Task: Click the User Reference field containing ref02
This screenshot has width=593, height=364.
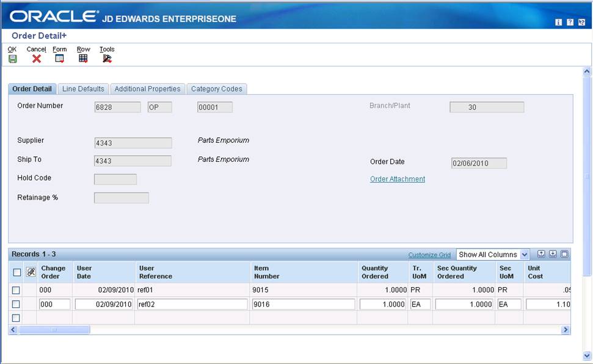Action: [x=192, y=304]
